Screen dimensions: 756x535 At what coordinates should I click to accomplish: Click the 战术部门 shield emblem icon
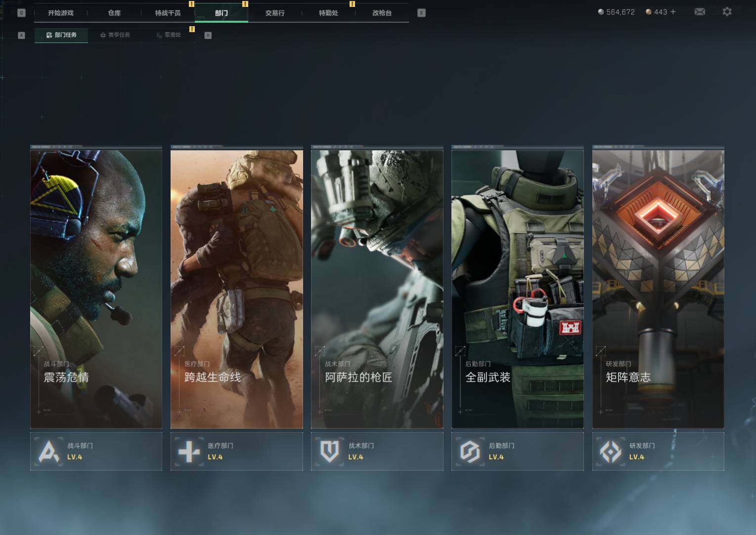[x=329, y=451]
